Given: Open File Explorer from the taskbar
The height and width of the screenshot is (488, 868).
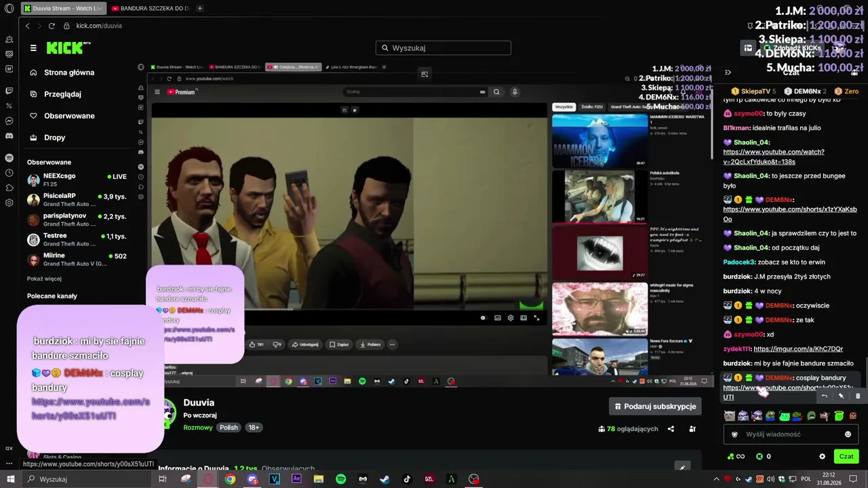Looking at the screenshot, I should 319,479.
